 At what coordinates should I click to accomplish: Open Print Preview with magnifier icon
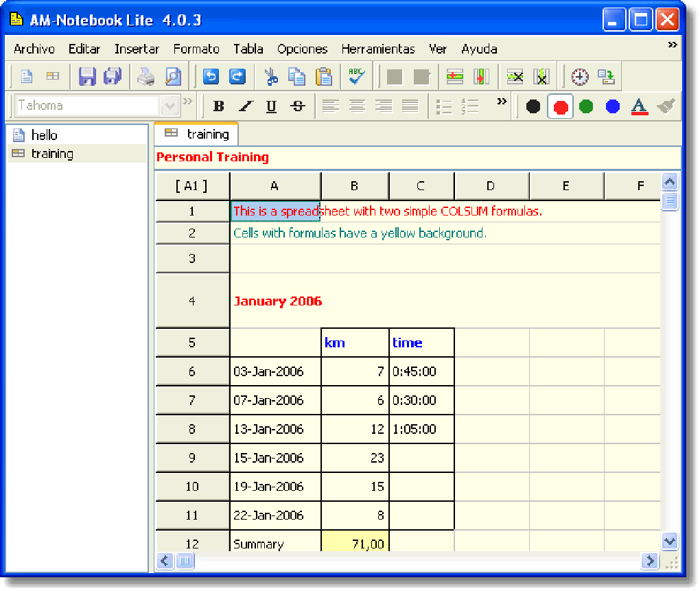174,76
